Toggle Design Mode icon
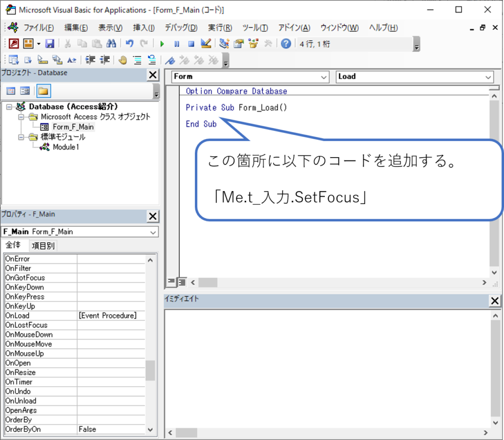 [x=206, y=43]
